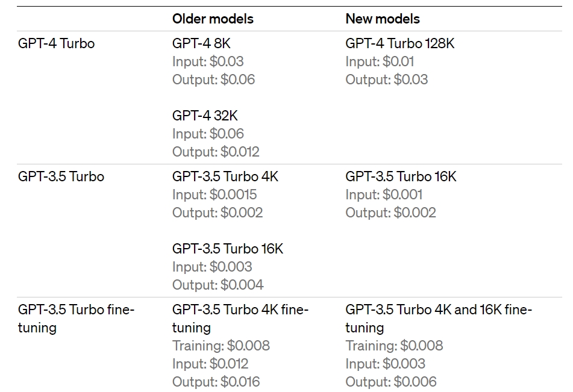Viewport: 573px width, 392px height.
Task: Click the "GPT-4 32K" model name
Action: coord(205,116)
